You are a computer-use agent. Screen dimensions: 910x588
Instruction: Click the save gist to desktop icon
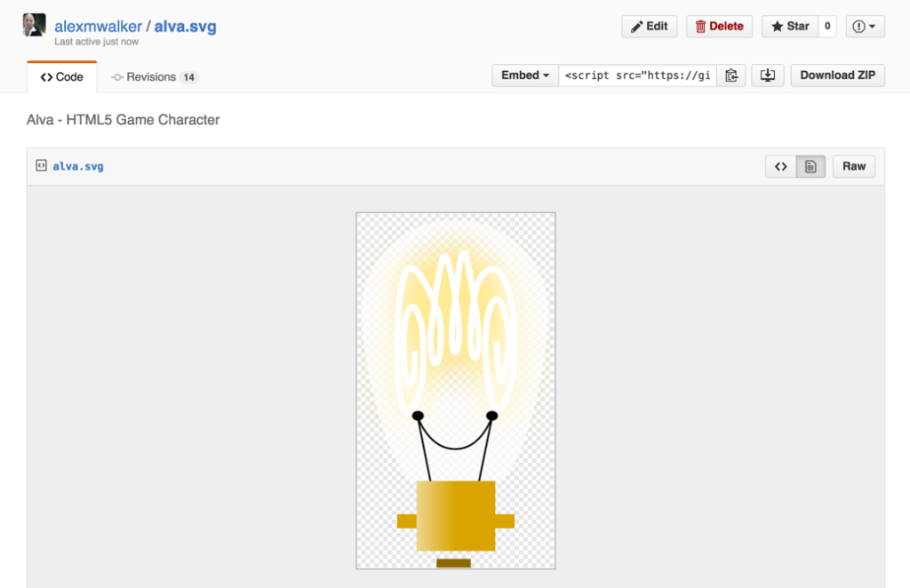pyautogui.click(x=767, y=75)
